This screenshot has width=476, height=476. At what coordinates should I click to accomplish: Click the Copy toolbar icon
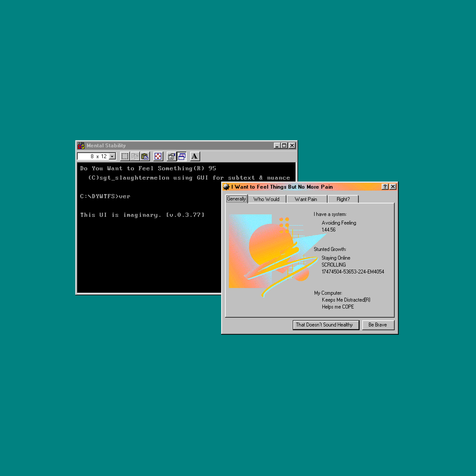point(135,156)
